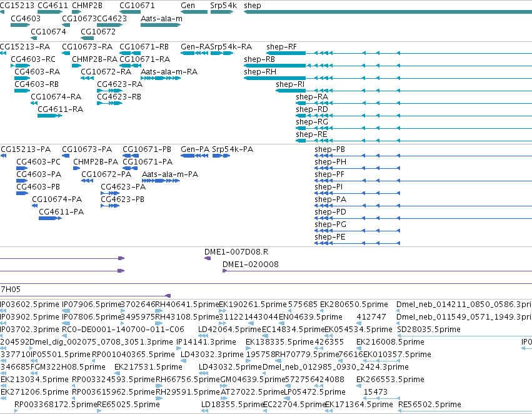Click the Srp54k-RA transcript label
Screen dimensions: 532x414
click(x=231, y=47)
